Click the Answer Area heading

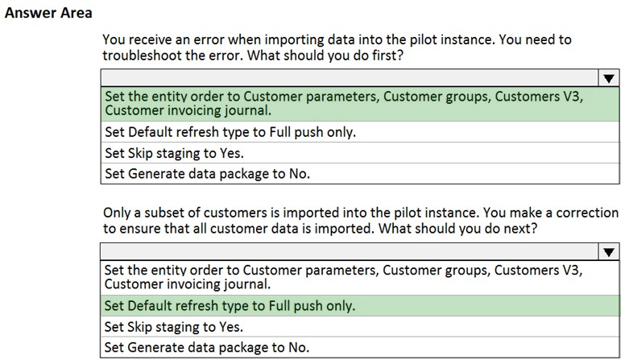48,13
